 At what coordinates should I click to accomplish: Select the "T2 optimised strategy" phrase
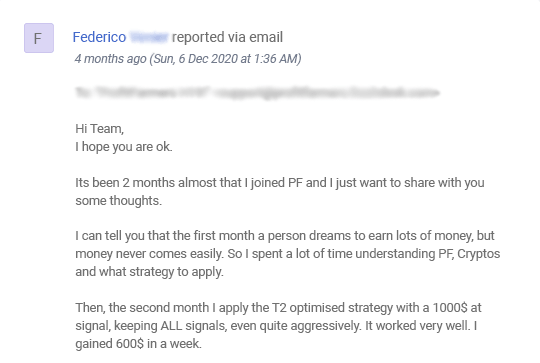pyautogui.click(x=332, y=308)
